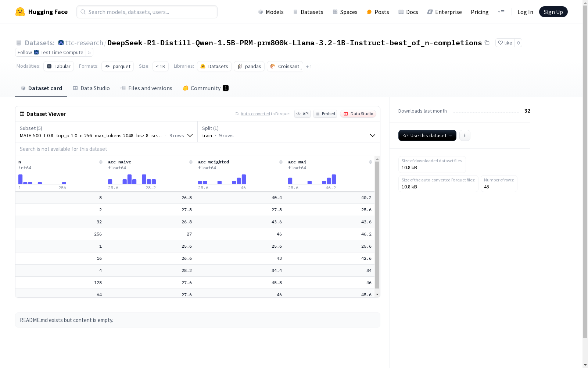Viewport: 588px width, 368px height.
Task: Click the Downloads last month value 32
Action: (527, 111)
